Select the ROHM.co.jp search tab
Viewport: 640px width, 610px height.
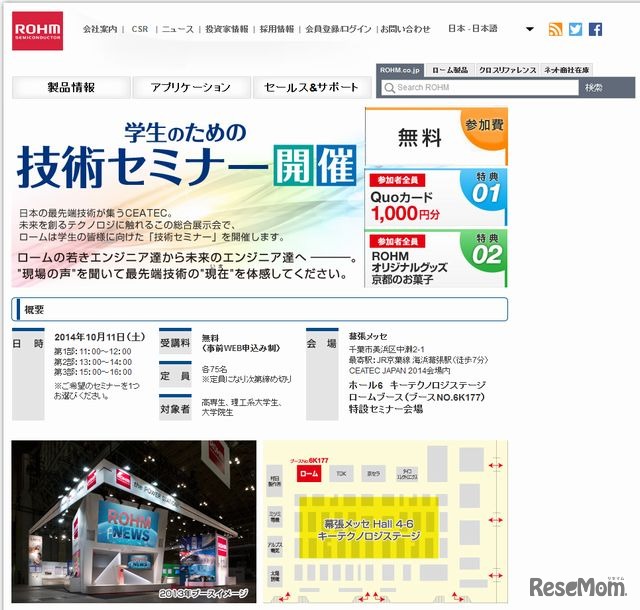pos(400,70)
